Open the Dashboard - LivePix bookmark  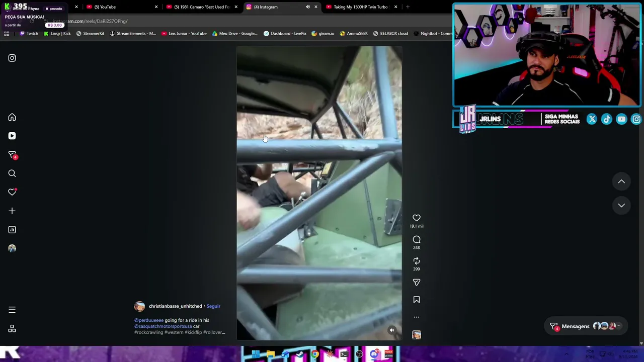(285, 34)
